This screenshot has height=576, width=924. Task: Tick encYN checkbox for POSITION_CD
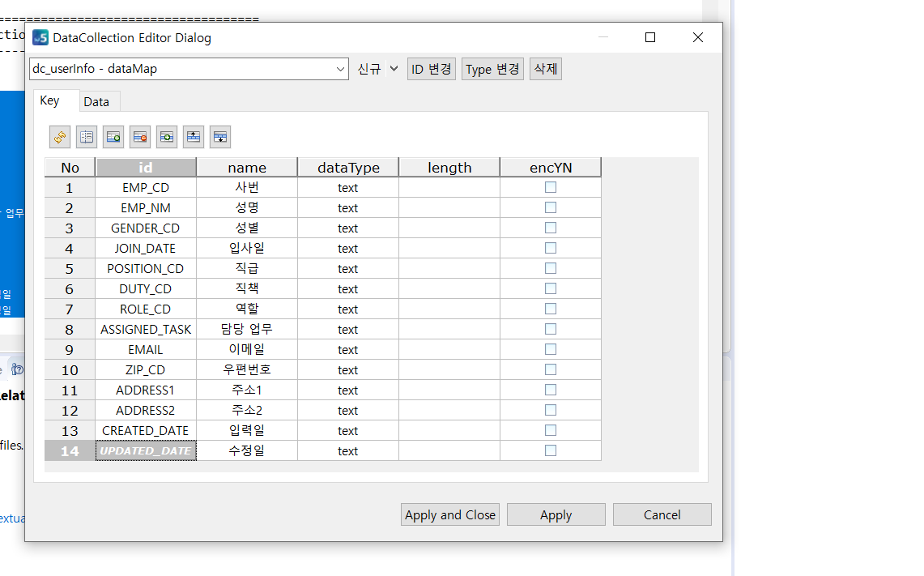(x=551, y=268)
